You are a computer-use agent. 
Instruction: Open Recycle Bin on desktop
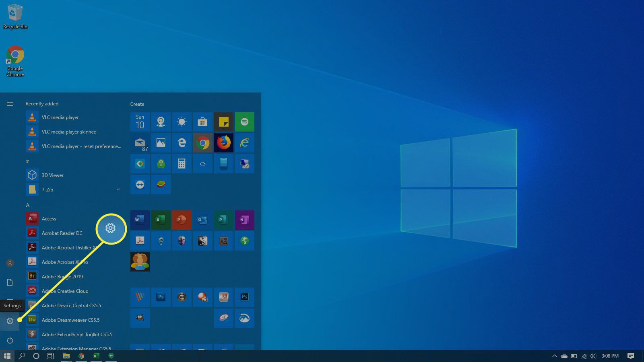coord(15,16)
